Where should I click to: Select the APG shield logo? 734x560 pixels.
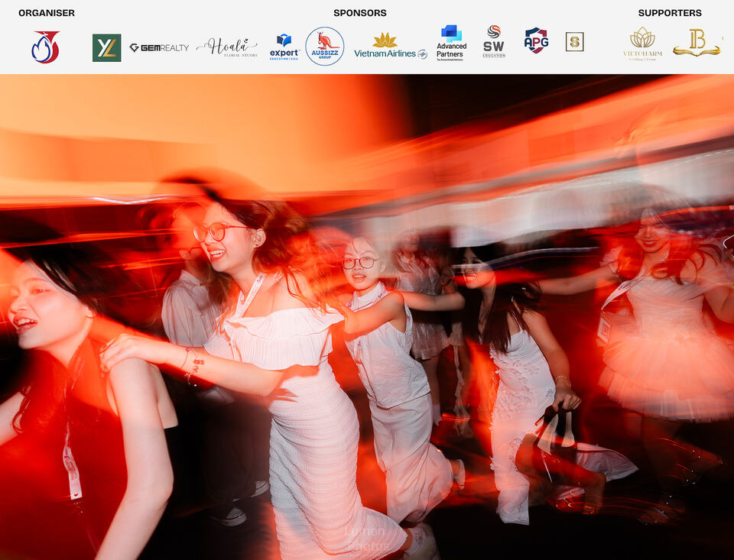tap(536, 40)
